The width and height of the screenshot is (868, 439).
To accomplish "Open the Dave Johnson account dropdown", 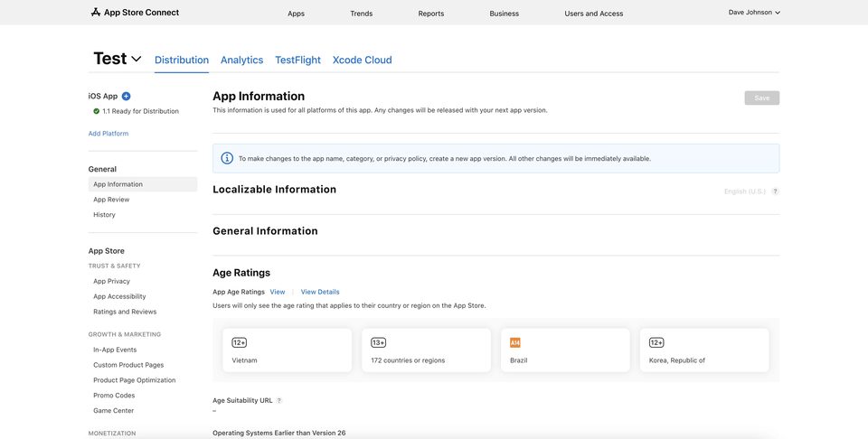I will pyautogui.click(x=754, y=12).
